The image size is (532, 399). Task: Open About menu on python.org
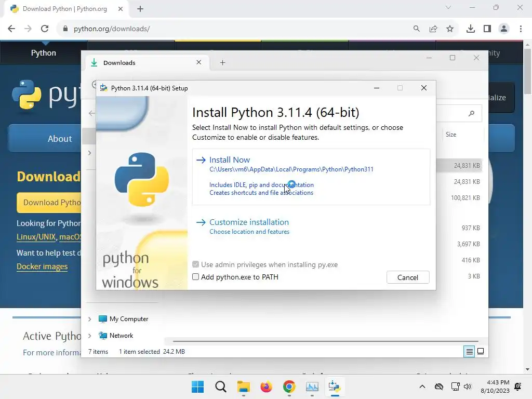pos(60,139)
